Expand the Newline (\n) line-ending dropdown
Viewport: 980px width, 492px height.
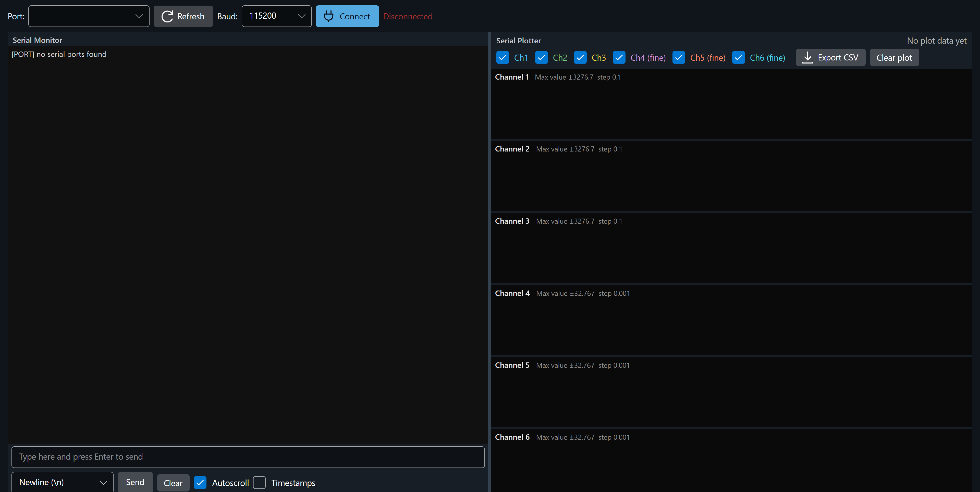pos(62,482)
